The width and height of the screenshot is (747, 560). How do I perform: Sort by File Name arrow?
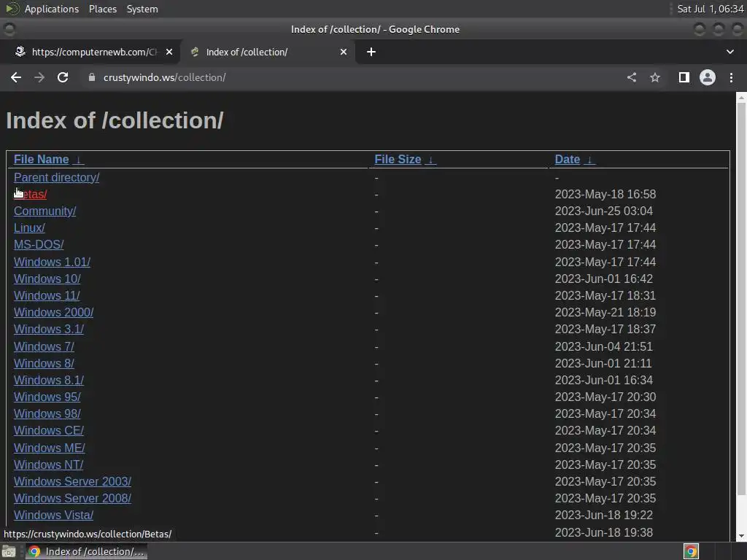(79, 160)
